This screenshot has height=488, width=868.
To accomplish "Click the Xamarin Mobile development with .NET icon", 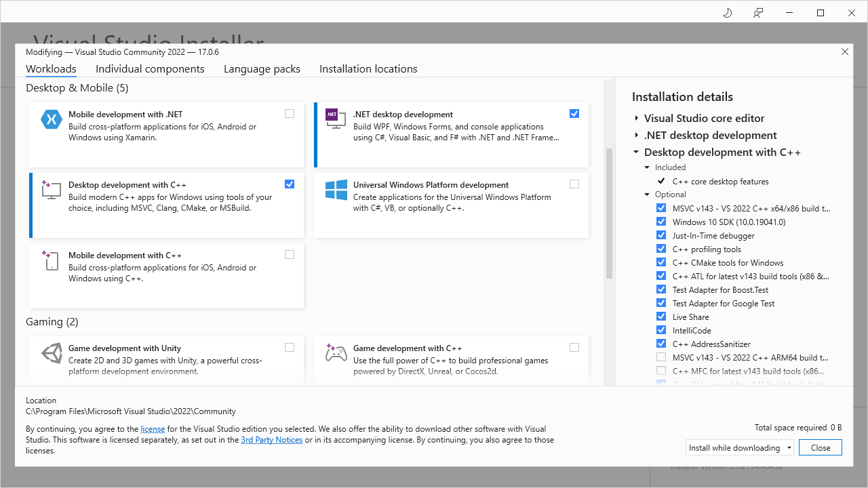I will 52,119.
